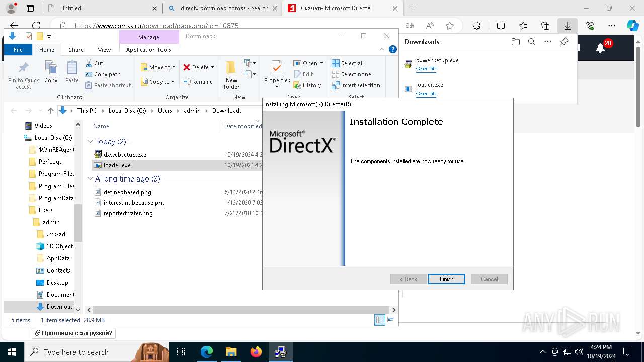Select reportedwater.png in the file list
Viewport: 644px width, 362px height.
(x=128, y=213)
